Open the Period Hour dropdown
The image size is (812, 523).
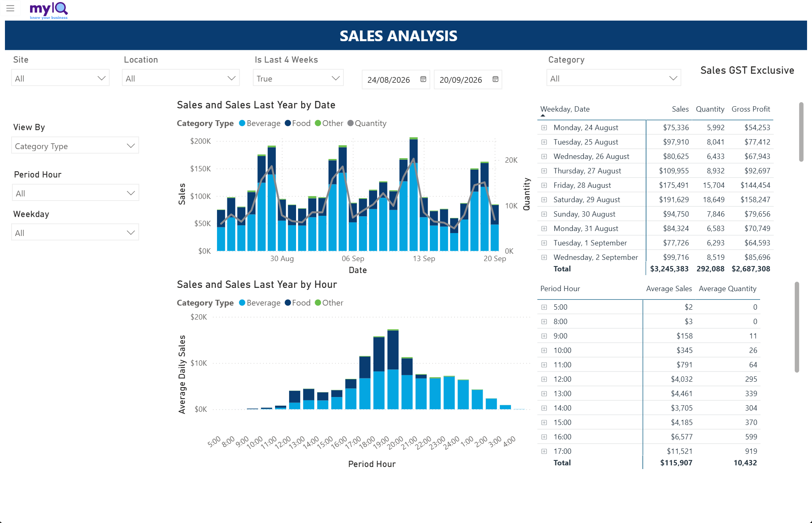(x=75, y=193)
